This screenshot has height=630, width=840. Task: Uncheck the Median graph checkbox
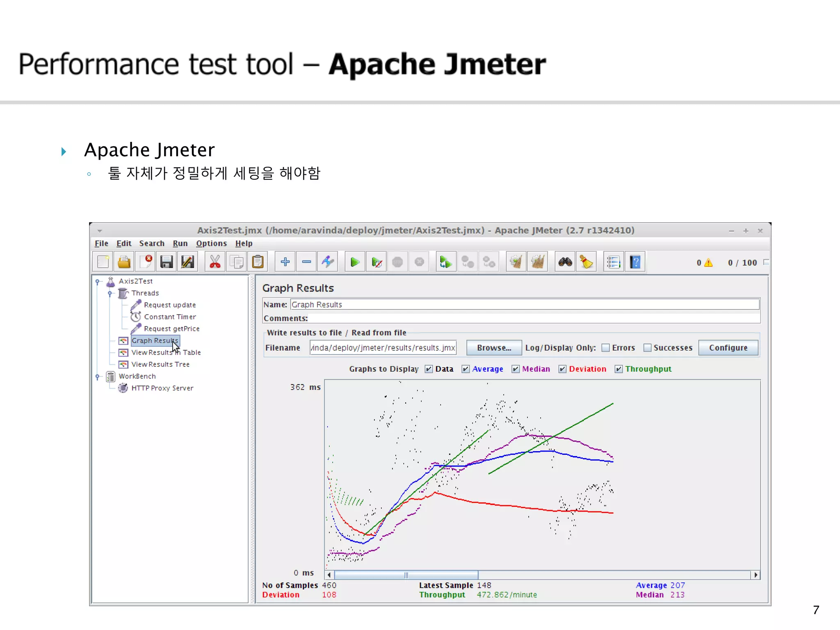pyautogui.click(x=516, y=369)
